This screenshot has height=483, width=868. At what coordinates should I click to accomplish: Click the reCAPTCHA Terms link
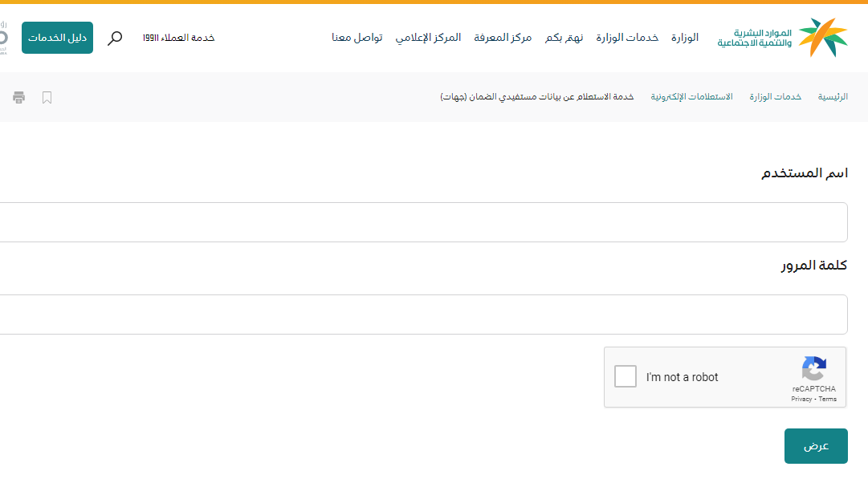(x=828, y=399)
